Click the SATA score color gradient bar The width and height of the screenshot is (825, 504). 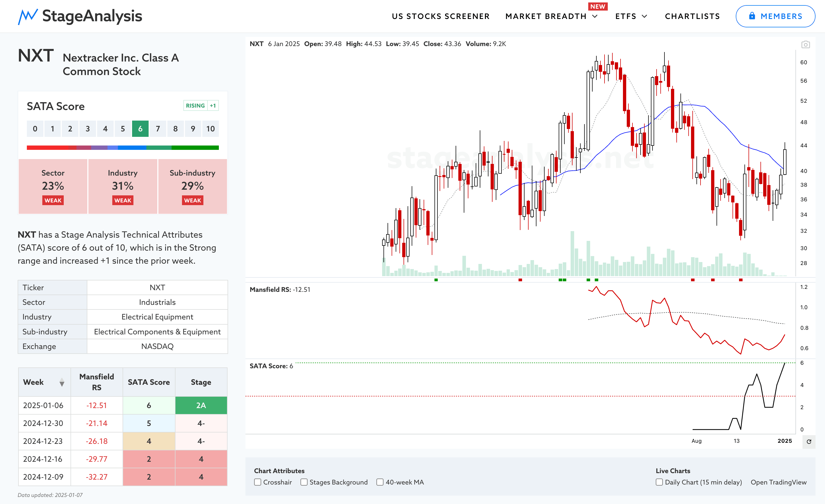(123, 147)
